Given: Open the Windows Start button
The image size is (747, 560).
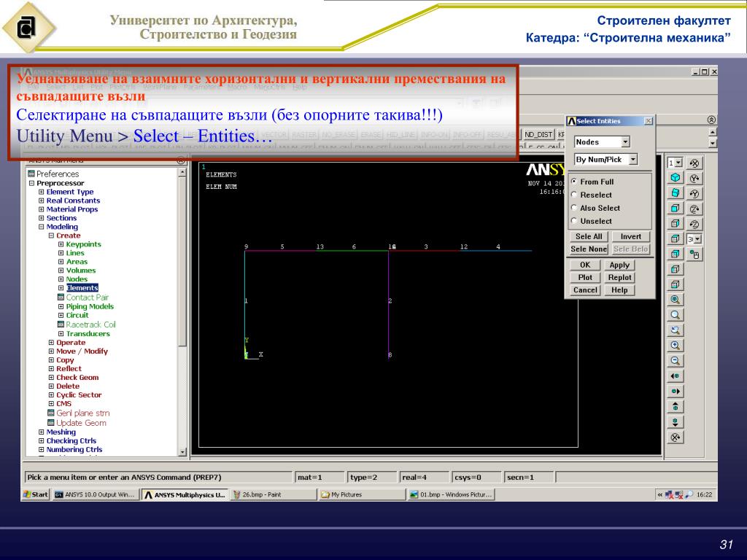Looking at the screenshot, I should click(x=36, y=494).
